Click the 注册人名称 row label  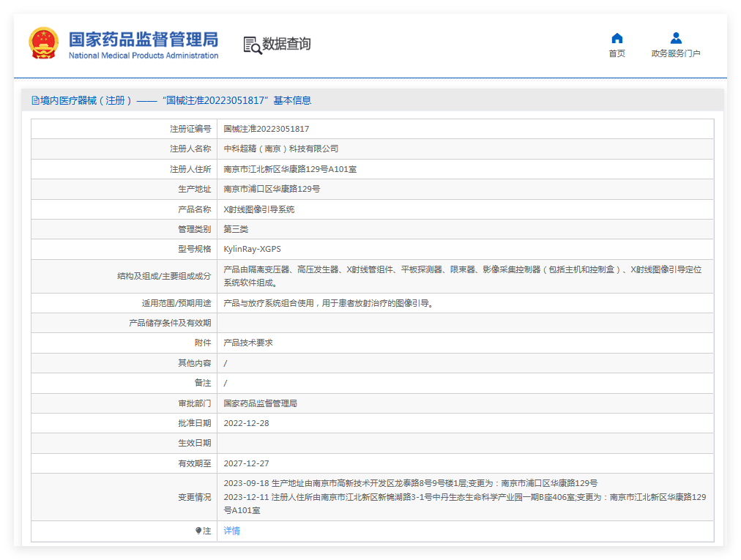tap(190, 149)
